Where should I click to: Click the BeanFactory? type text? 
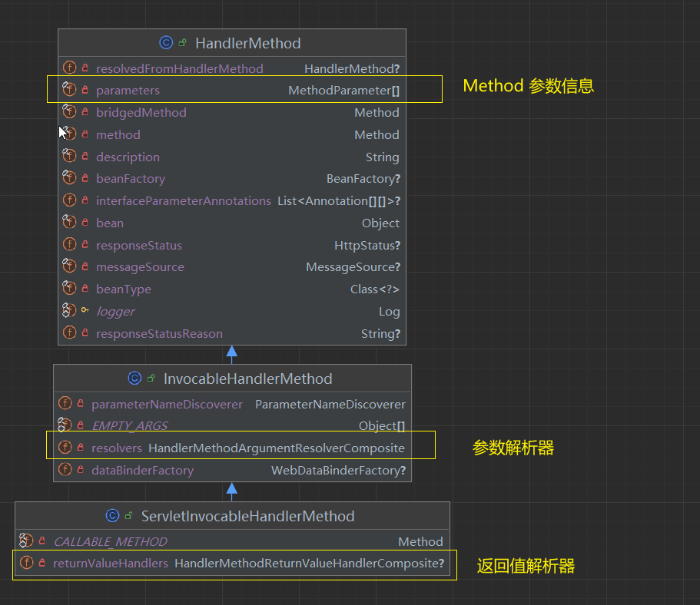tap(363, 179)
